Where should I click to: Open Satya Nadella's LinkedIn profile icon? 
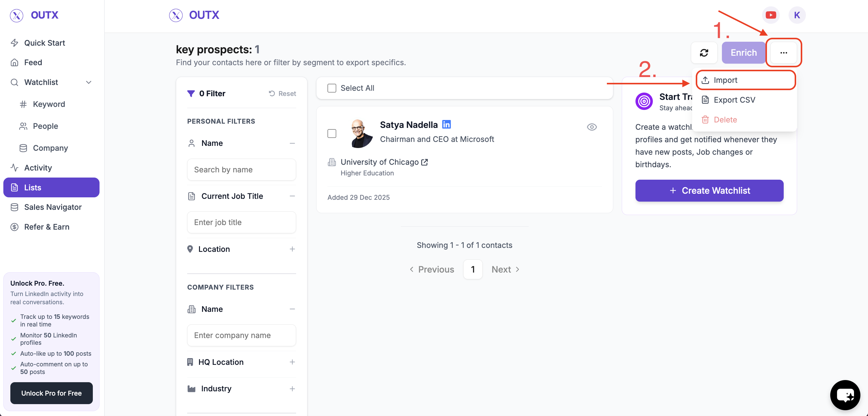[446, 124]
